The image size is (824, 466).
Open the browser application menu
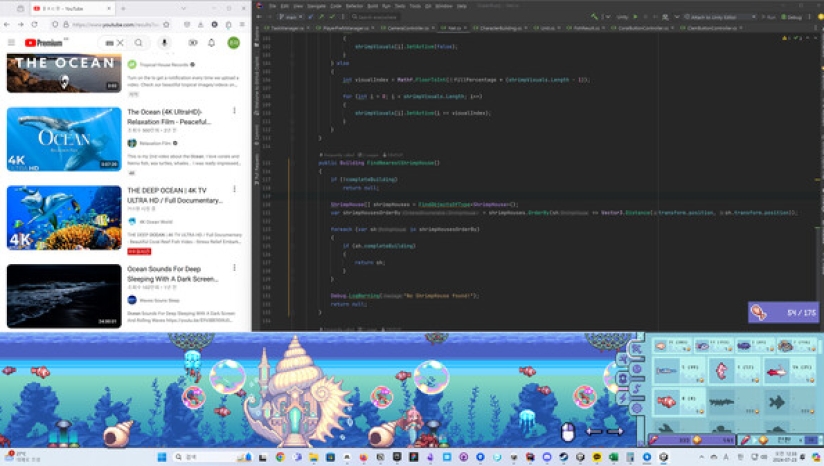tap(242, 24)
